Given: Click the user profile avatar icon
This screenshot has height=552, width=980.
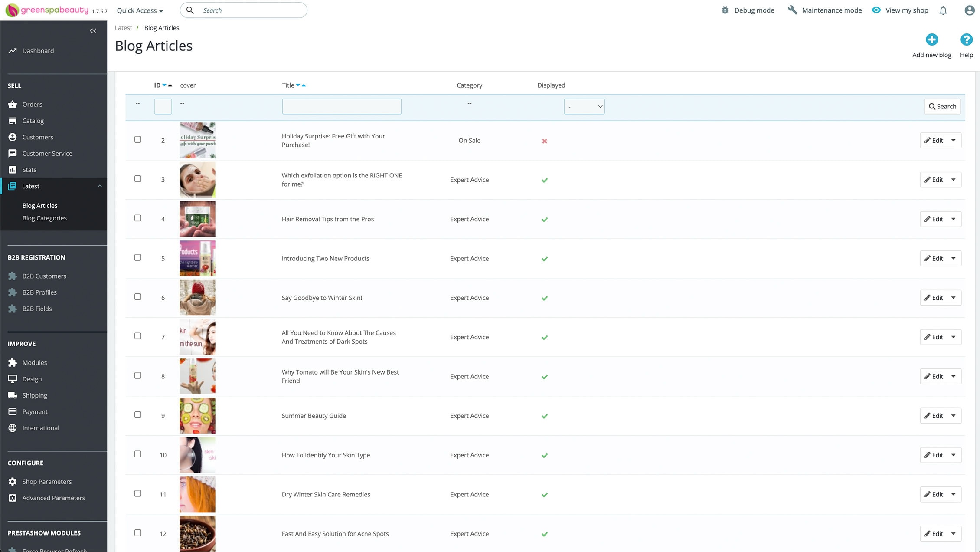Looking at the screenshot, I should (x=970, y=10).
